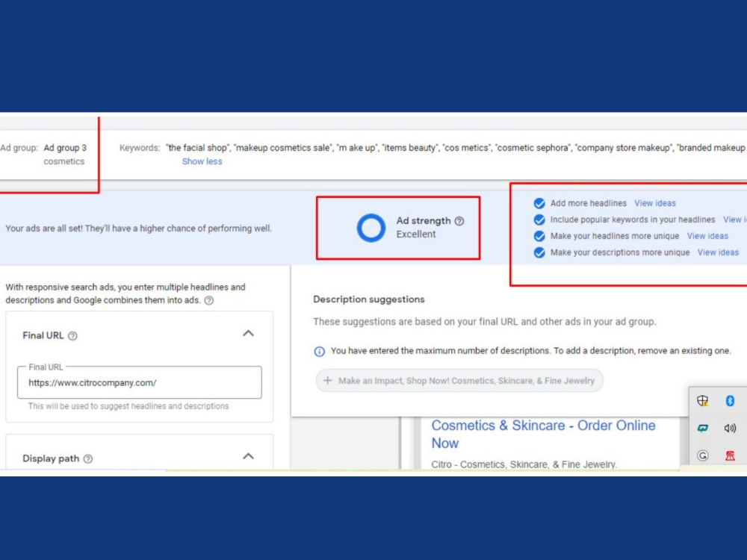Add the Make an Impact description suggestion

tap(459, 381)
